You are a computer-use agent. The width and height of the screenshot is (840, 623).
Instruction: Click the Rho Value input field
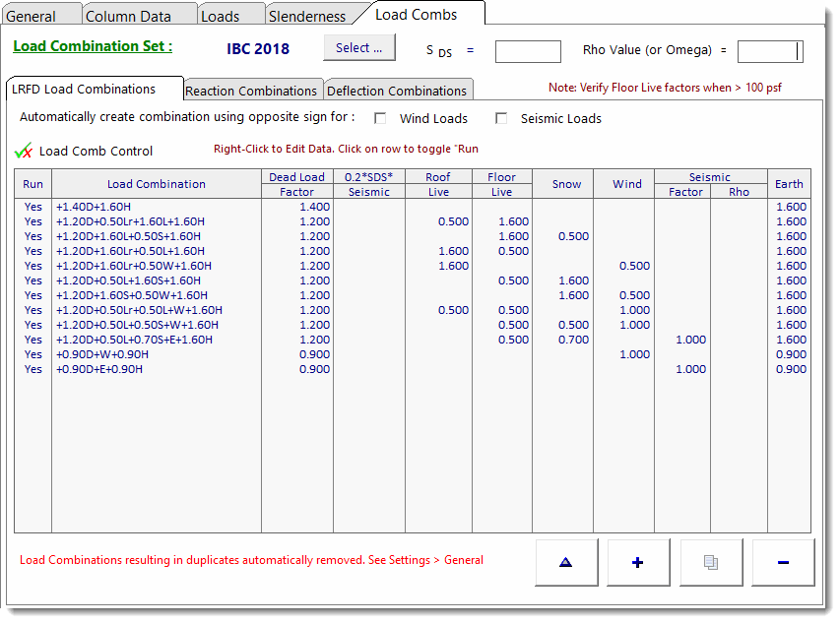tap(770, 51)
